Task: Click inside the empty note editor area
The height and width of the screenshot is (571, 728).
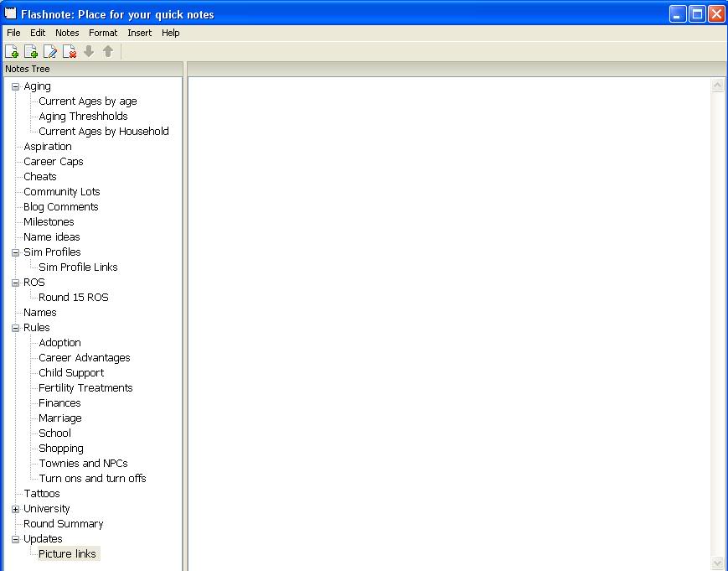Action: (x=449, y=324)
